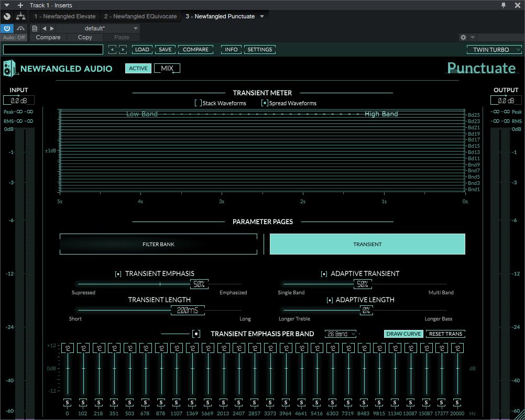The image size is (525, 420).
Task: Solo the 20000 Hz band
Action: pos(457,402)
